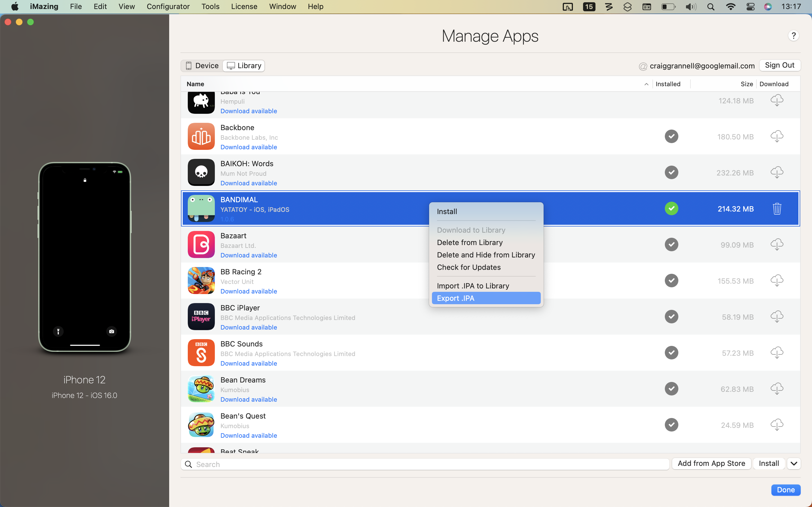This screenshot has width=812, height=507.
Task: Select Delete from Library menu item
Action: [469, 243]
